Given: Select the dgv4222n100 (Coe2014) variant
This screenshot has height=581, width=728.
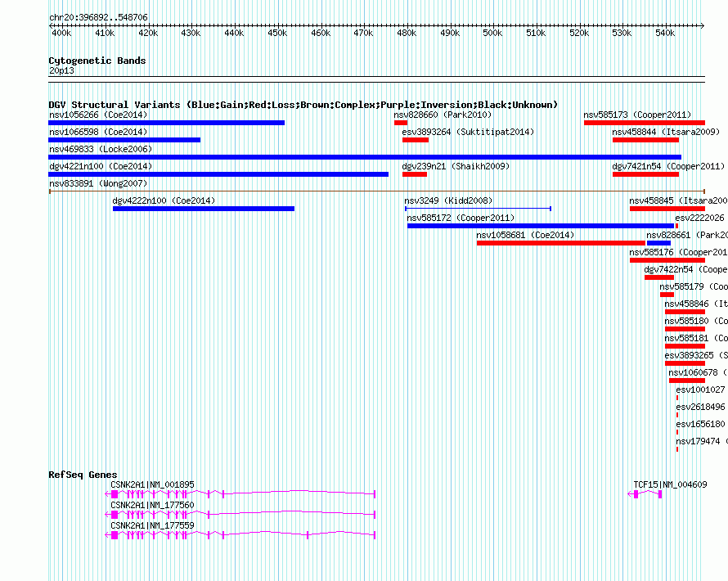Looking at the screenshot, I should pyautogui.click(x=204, y=209).
